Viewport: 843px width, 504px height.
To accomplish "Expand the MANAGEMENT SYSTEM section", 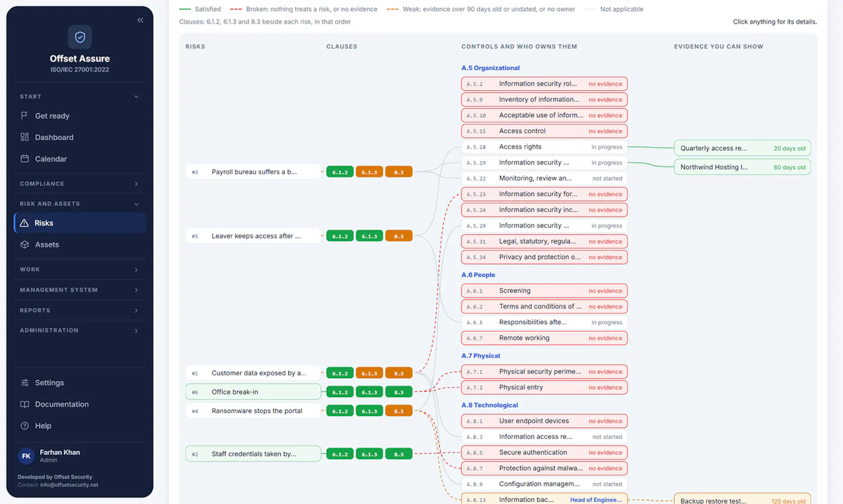I will (80, 290).
